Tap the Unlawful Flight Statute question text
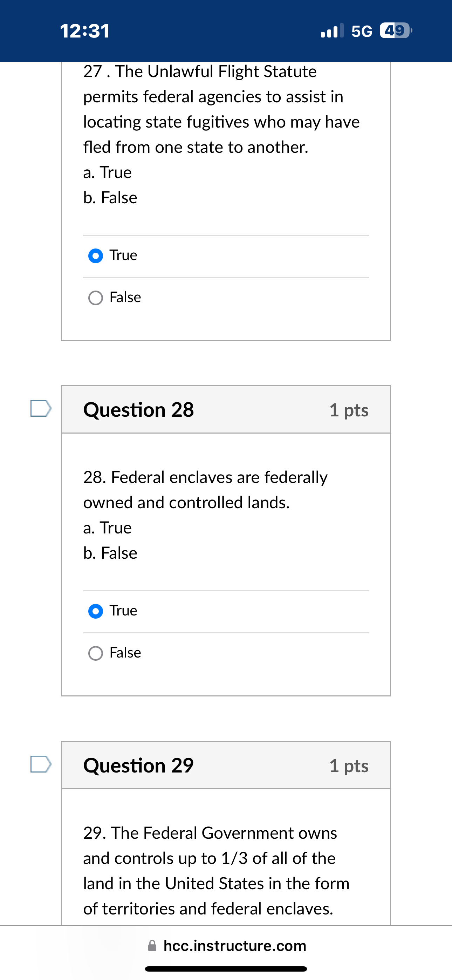452x980 pixels. (221, 109)
